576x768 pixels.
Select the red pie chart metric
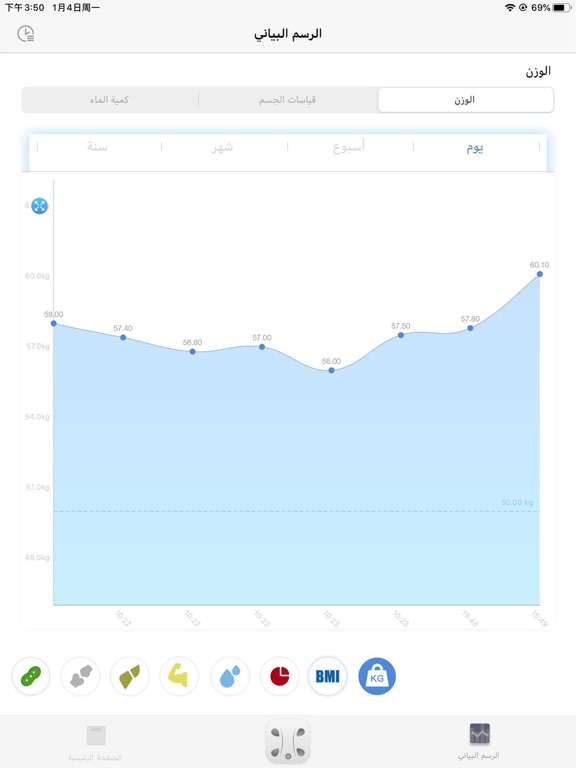[x=280, y=676]
